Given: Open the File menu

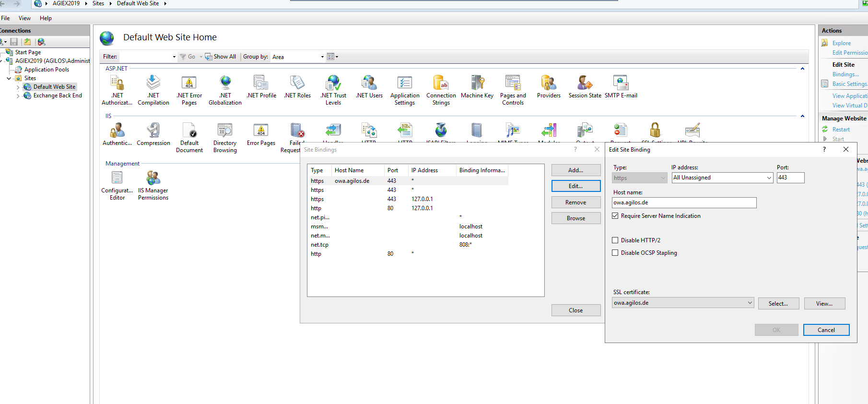Looking at the screenshot, I should point(5,18).
